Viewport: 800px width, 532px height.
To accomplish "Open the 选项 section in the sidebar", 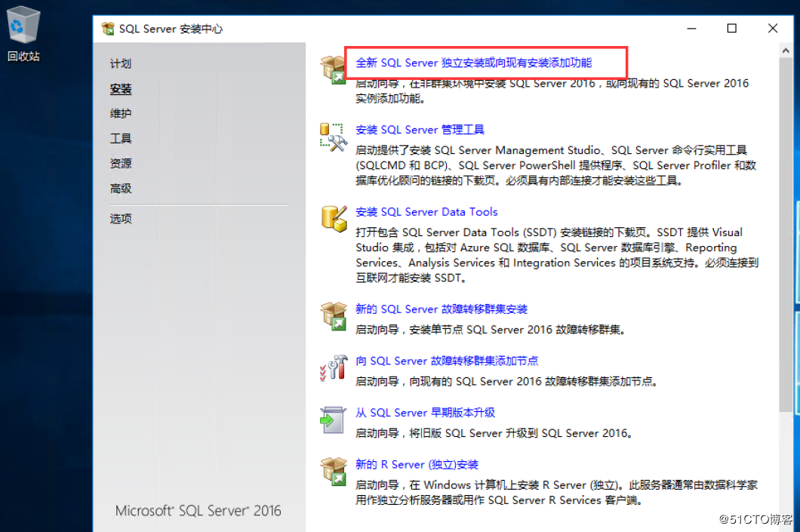I will (121, 218).
